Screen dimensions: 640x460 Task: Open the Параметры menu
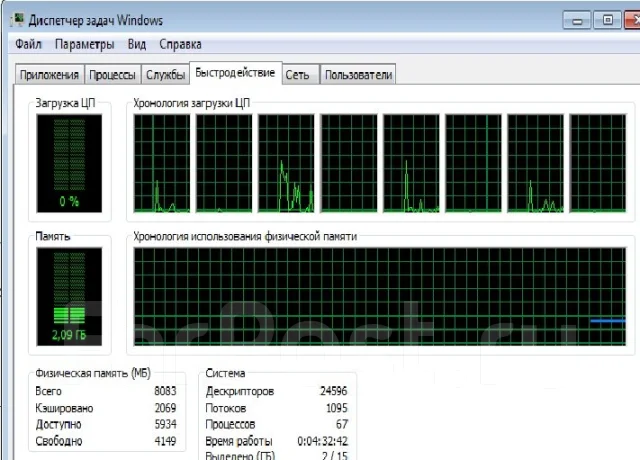[84, 44]
